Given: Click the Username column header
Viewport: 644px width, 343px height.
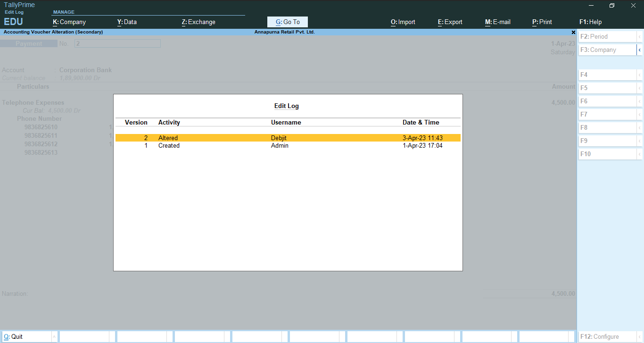Looking at the screenshot, I should click(286, 122).
